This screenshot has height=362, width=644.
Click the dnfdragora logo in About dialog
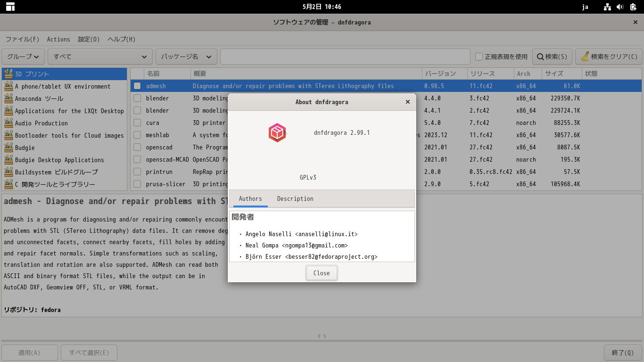277,133
